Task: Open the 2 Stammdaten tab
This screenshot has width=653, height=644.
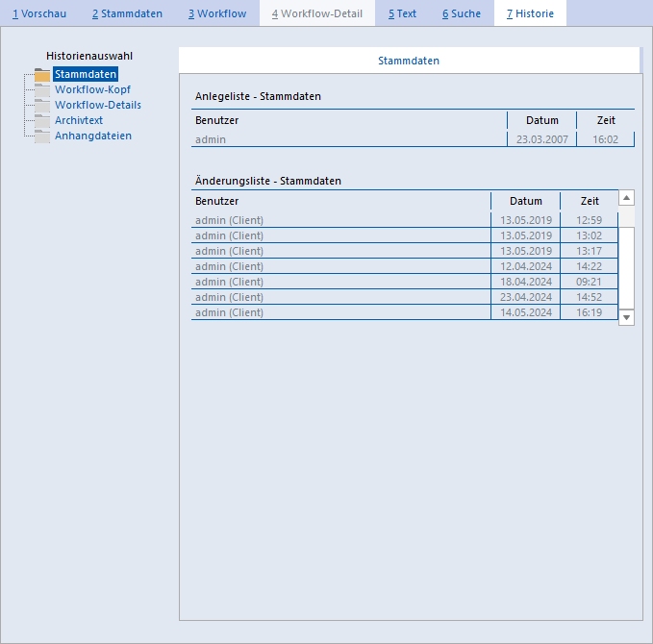Action: coord(127,13)
